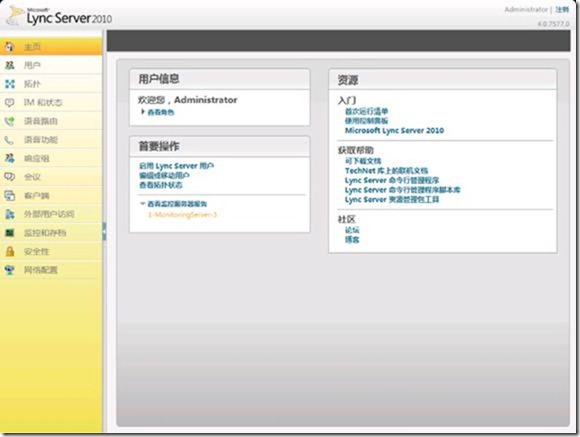Viewport: 580px width, 437px height.
Task: Click the version number 4.0.7577.0
Action: tap(553, 24)
